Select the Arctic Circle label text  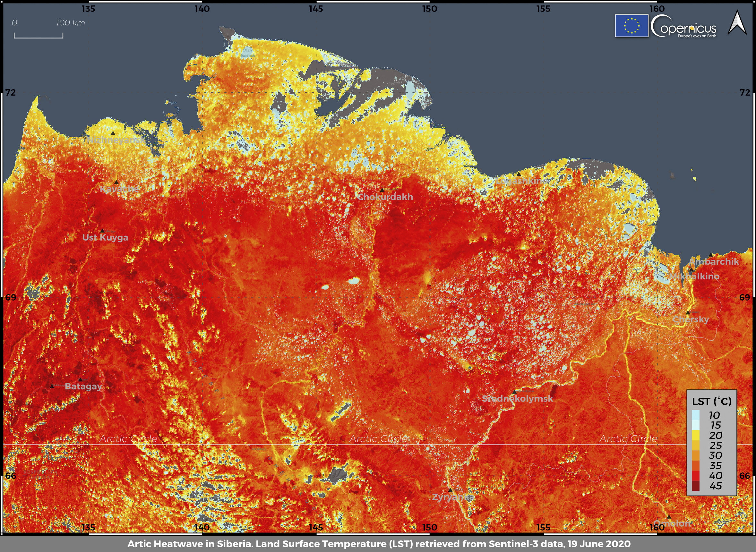pyautogui.click(x=130, y=439)
